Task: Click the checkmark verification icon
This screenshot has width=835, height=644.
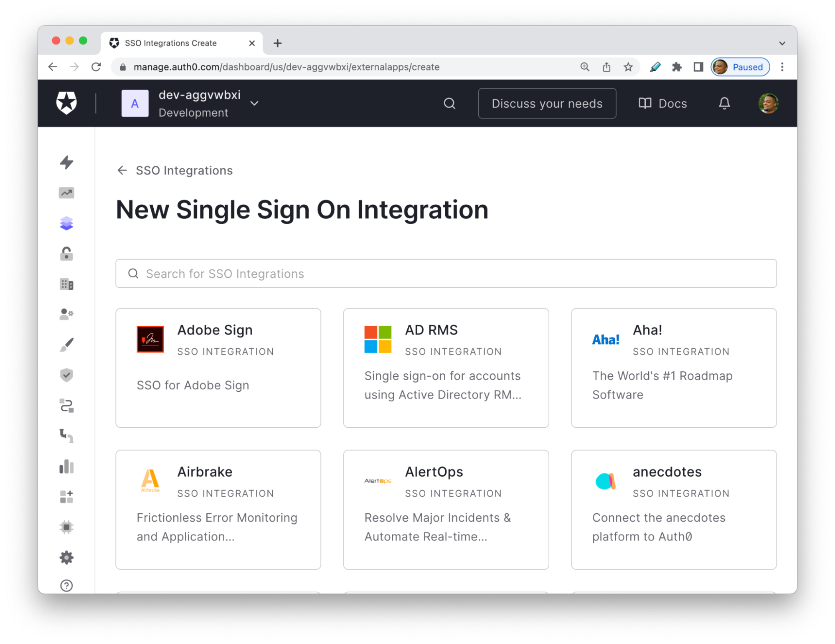Action: (67, 374)
